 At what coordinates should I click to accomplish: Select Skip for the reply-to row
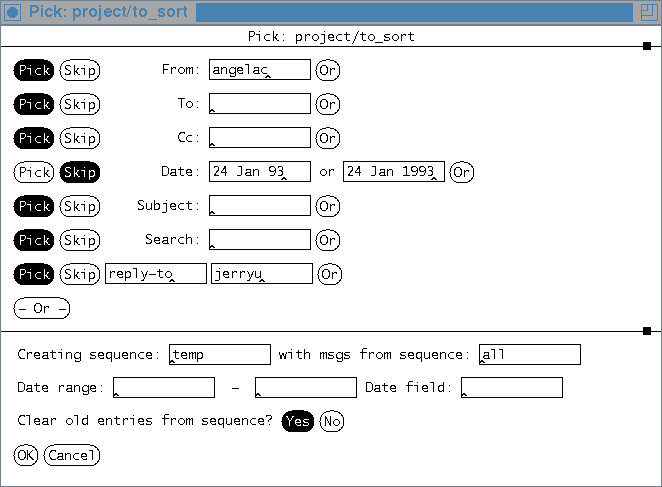pyautogui.click(x=80, y=274)
